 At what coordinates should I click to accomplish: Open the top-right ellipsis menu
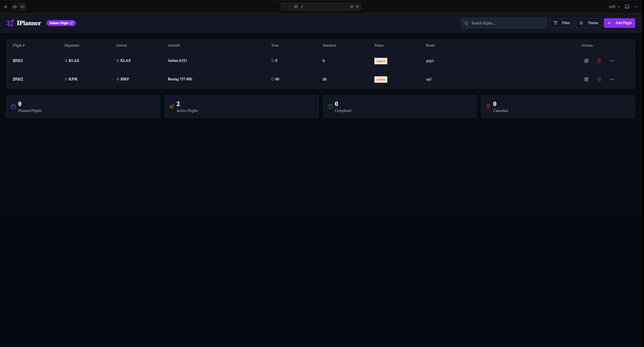point(636,7)
